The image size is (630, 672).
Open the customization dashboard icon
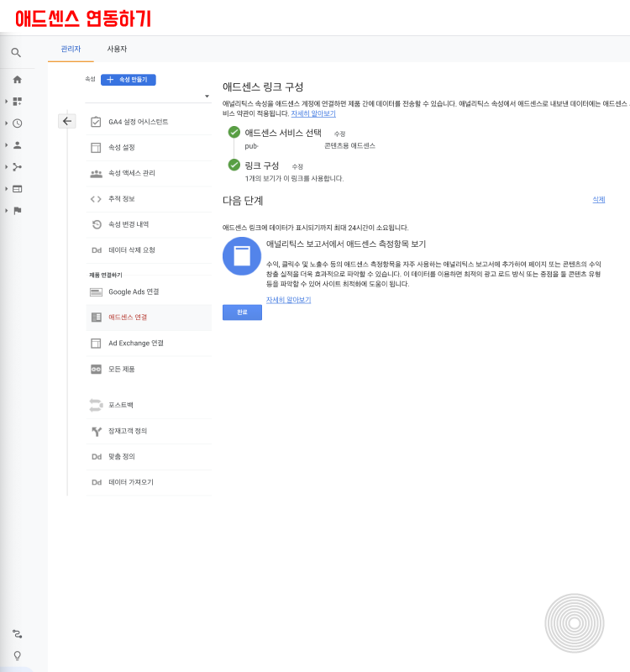coord(17,101)
